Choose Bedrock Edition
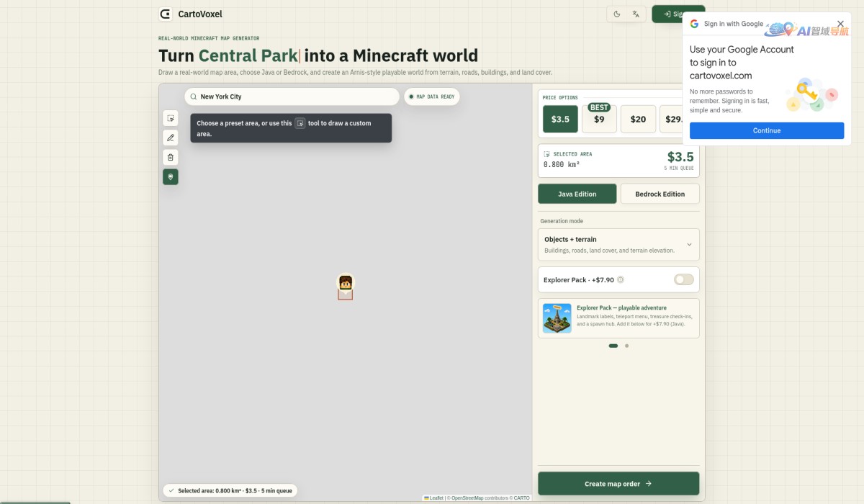 click(660, 194)
